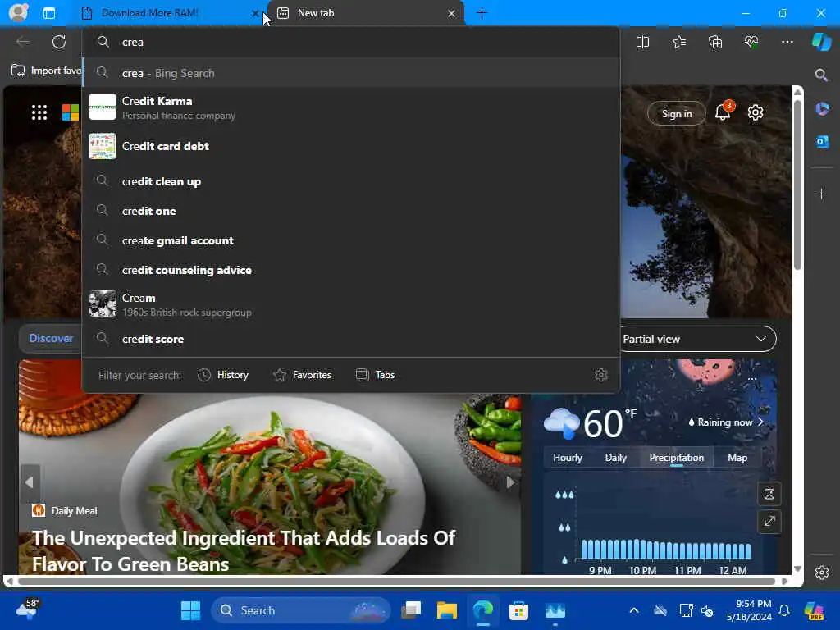Open the Collections icon in toolbar
The image size is (840, 630).
(715, 42)
